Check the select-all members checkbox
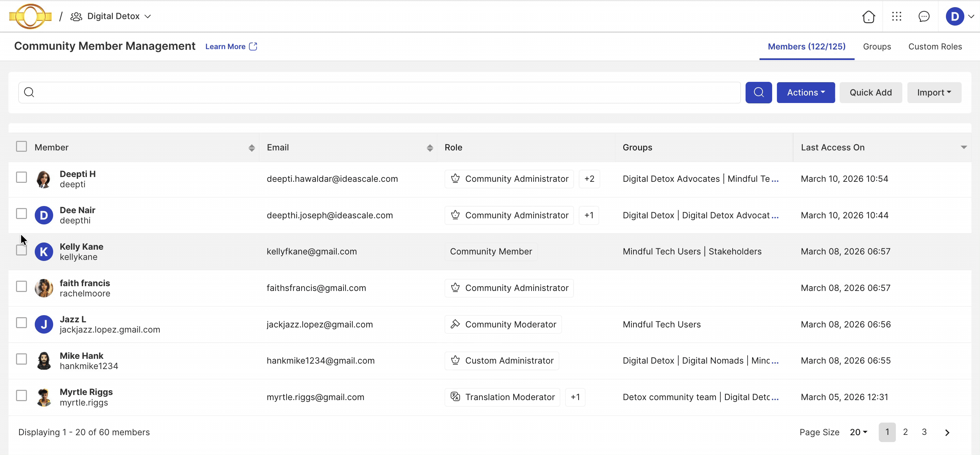The image size is (980, 455). (21, 147)
